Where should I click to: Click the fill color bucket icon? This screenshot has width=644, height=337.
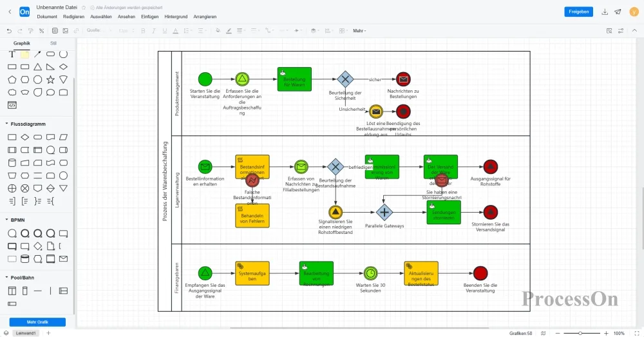[x=218, y=30]
